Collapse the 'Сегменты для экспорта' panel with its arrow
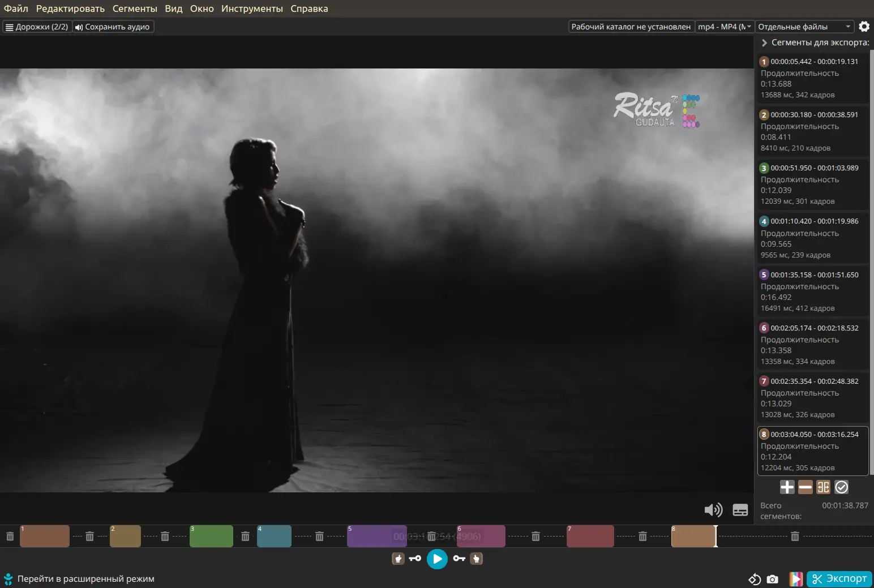874x588 pixels. click(x=764, y=42)
